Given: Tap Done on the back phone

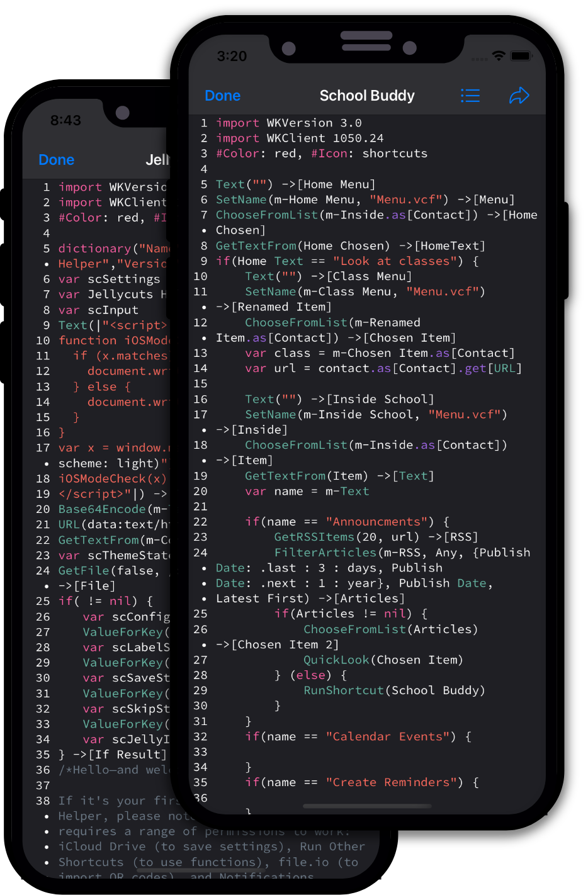Looking at the screenshot, I should 56,160.
